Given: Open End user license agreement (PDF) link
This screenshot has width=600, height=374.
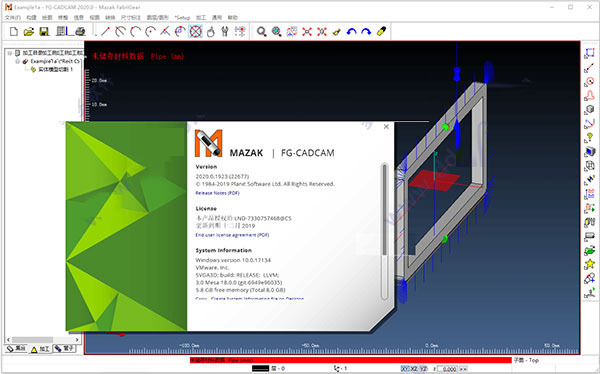Looking at the screenshot, I should [232, 235].
